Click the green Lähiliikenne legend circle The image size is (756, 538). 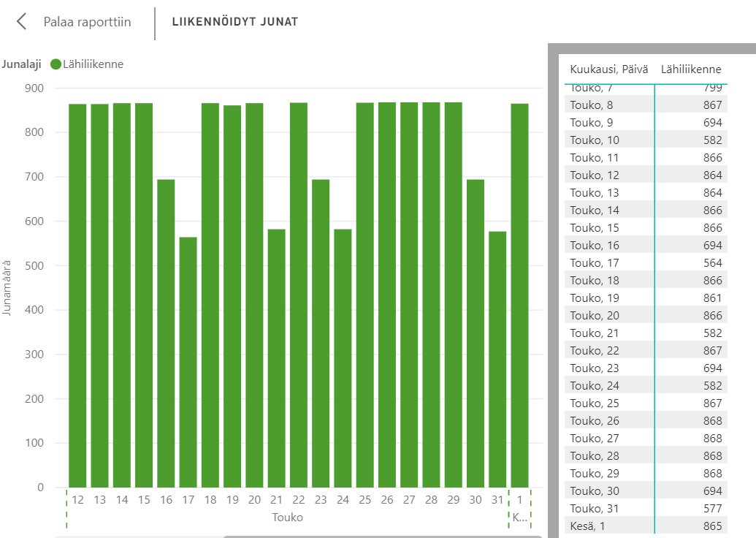click(x=56, y=64)
